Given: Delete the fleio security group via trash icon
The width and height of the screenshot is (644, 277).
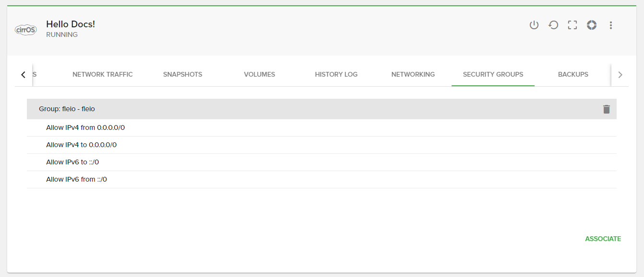Looking at the screenshot, I should coord(607,109).
